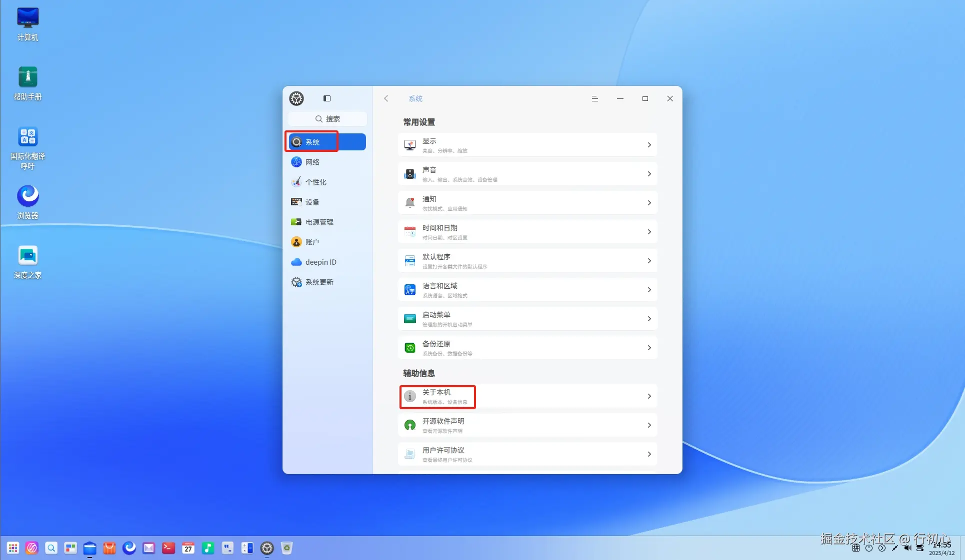Viewport: 965px width, 560px height.
Task: Toggle the sidebar collapse icon in Control Center
Action: click(327, 98)
